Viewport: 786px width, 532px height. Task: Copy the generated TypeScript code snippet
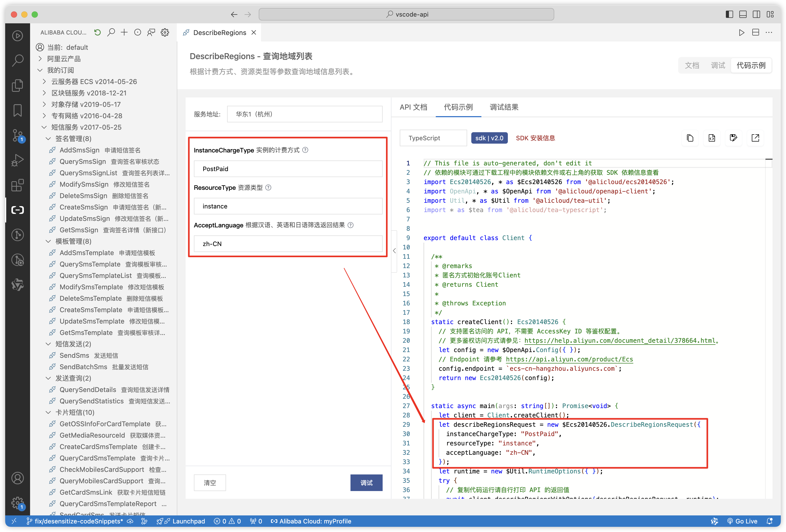tap(690, 138)
